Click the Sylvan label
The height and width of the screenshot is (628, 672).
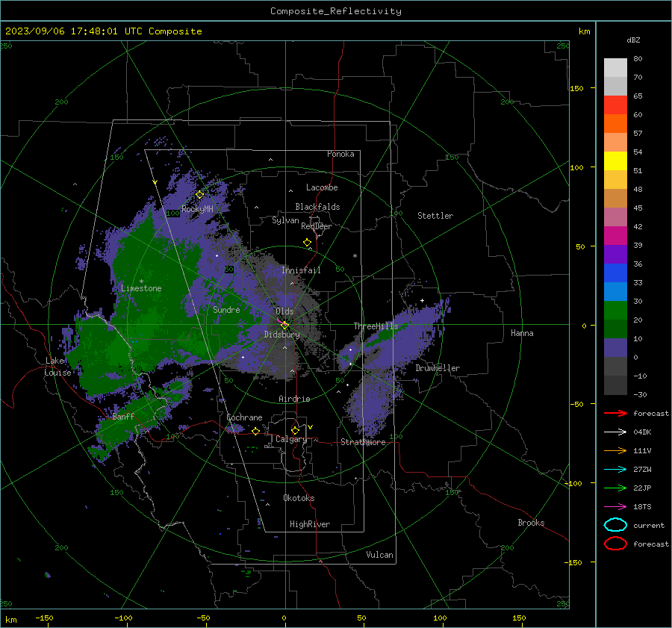click(285, 220)
